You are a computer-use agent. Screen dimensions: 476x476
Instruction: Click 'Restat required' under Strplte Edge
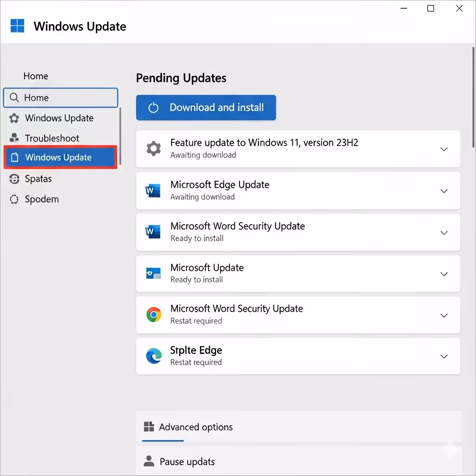[196, 362]
